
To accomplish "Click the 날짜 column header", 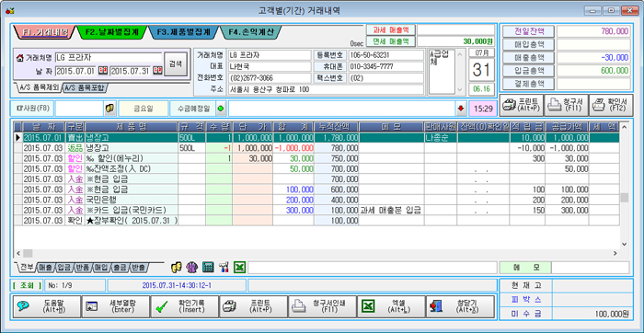I will pyautogui.click(x=43, y=126).
